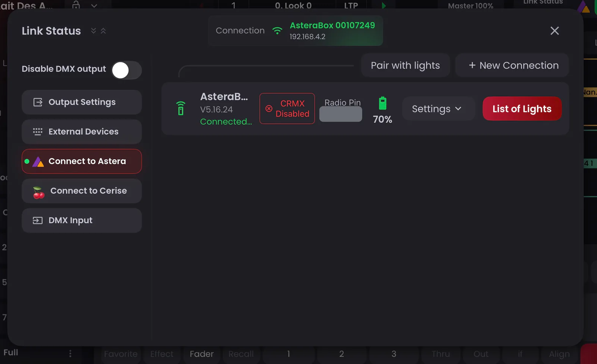Click the number 3 key in bottom bar
The width and height of the screenshot is (597, 364).
tap(394, 354)
